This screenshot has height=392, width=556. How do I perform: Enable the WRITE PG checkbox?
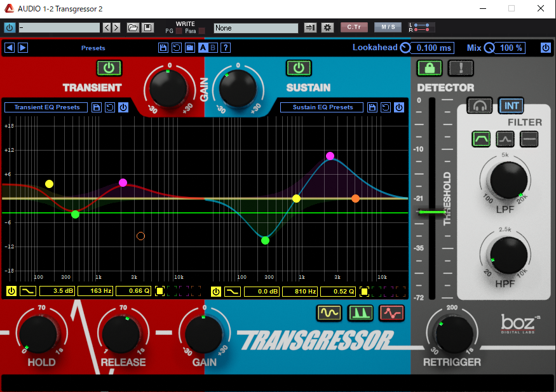(x=179, y=31)
